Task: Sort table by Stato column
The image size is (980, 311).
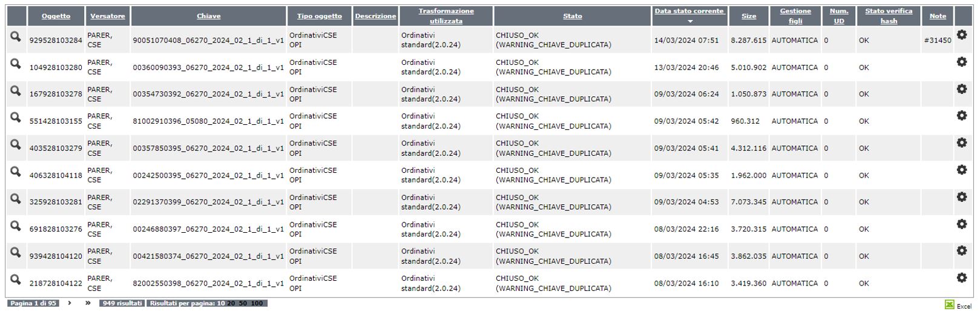Action: tap(573, 16)
